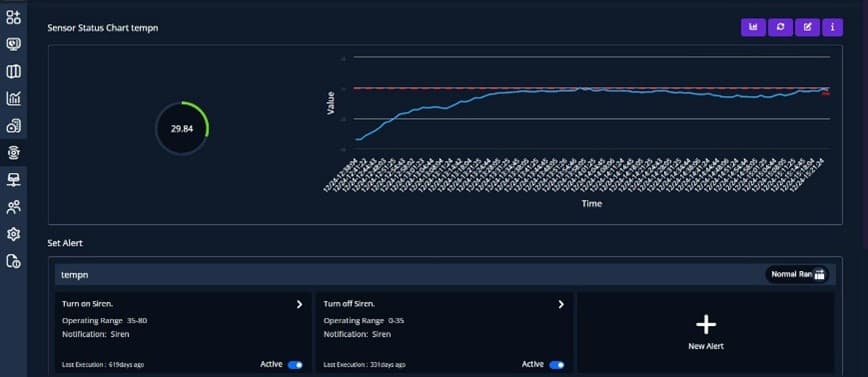868x377 pixels.
Task: Expand the Turn off Siren alert chevron
Action: [561, 304]
